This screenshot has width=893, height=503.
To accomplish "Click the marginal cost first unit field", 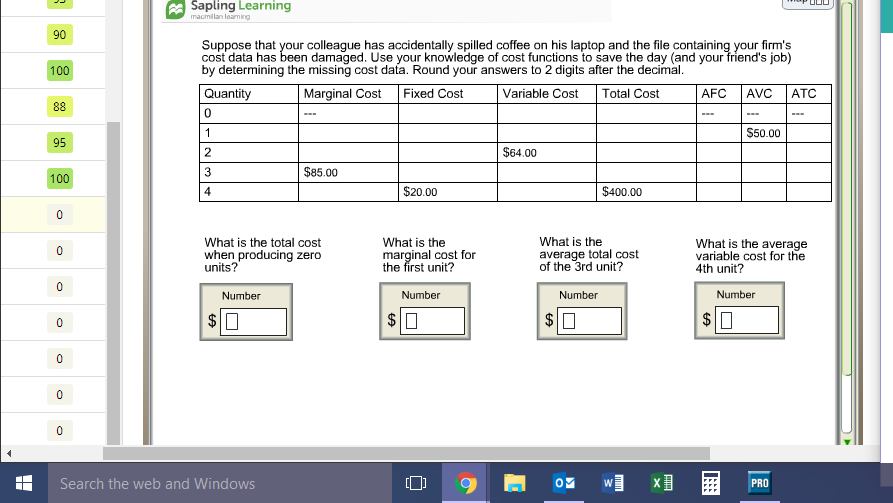I will click(432, 321).
